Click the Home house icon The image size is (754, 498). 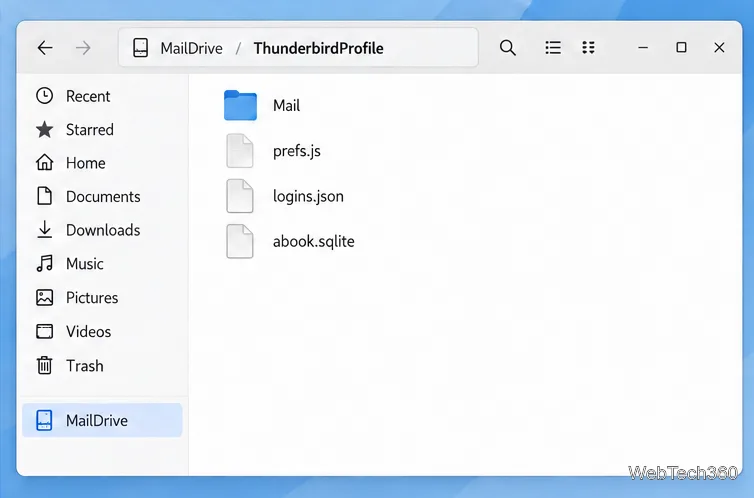click(x=45, y=162)
